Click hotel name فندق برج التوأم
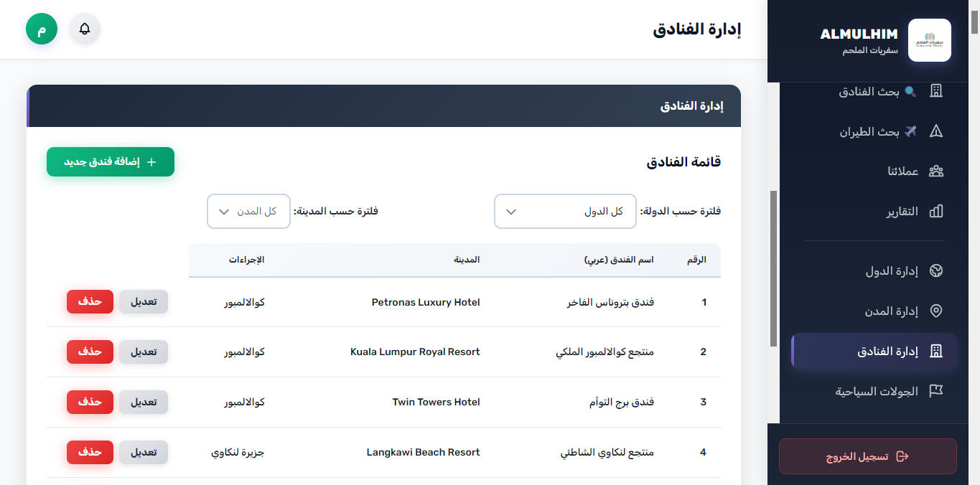This screenshot has height=485, width=980. [x=622, y=402]
